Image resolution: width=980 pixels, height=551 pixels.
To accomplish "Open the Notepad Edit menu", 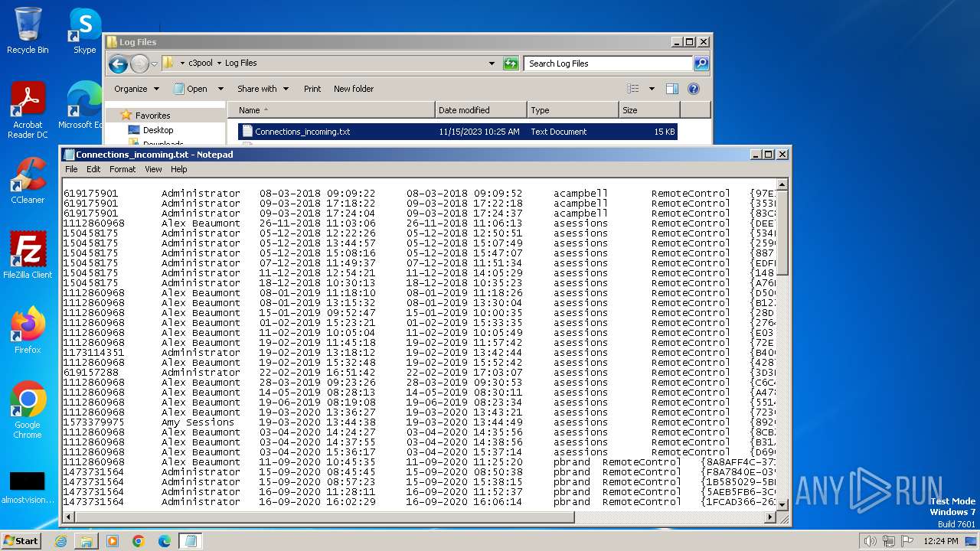I will [93, 169].
